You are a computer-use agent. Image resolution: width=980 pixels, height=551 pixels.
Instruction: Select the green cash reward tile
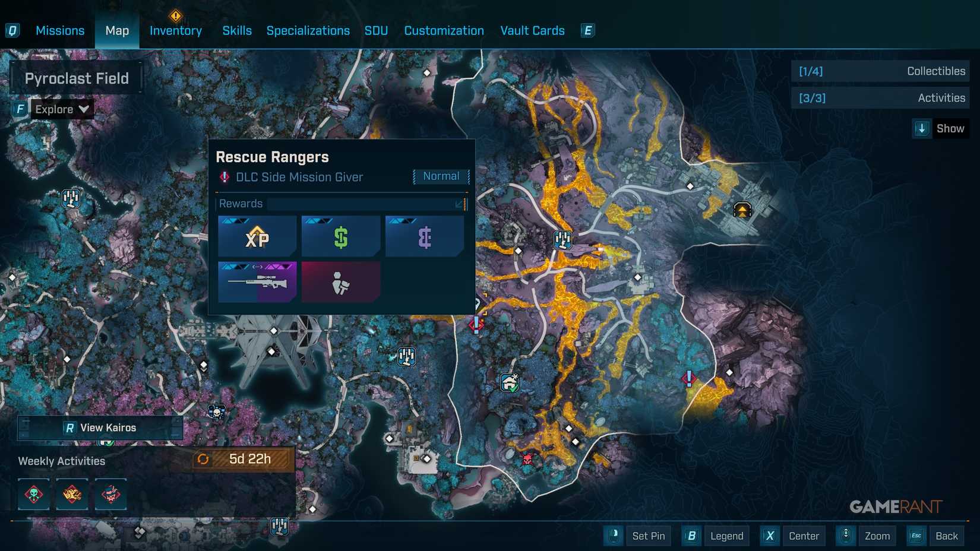(x=341, y=236)
